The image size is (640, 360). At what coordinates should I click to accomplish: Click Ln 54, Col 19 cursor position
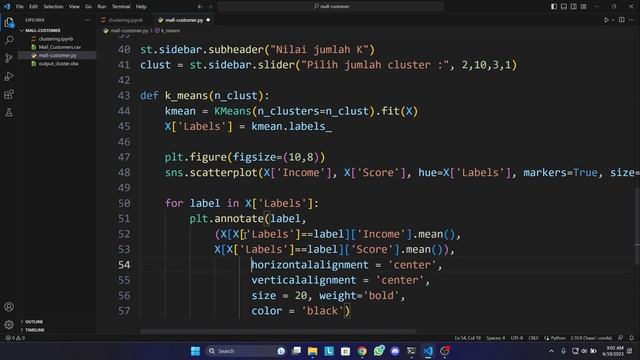click(x=467, y=338)
